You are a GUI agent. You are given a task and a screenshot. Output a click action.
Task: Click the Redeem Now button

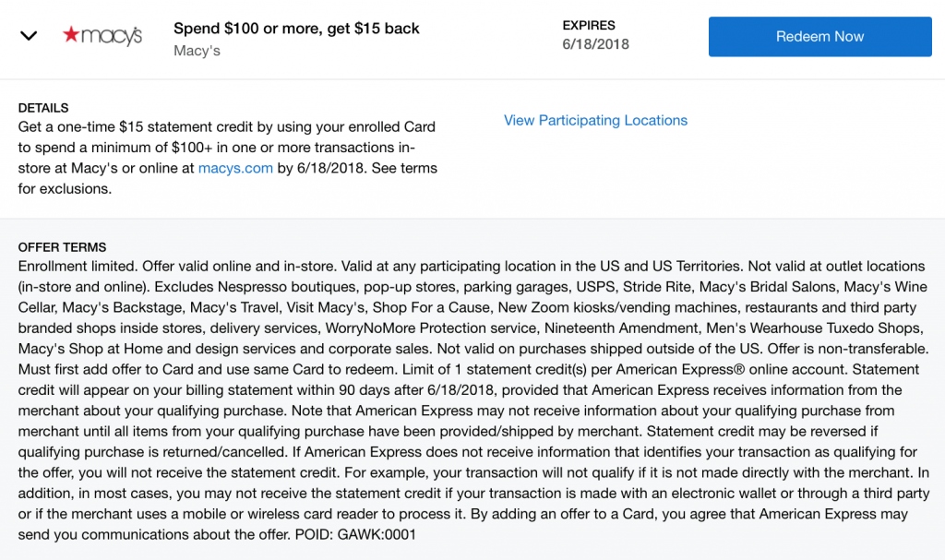[x=819, y=37]
